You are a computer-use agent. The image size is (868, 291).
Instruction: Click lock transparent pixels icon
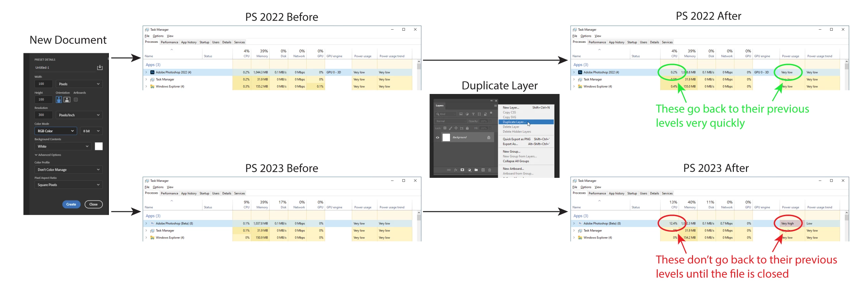pyautogui.click(x=445, y=128)
